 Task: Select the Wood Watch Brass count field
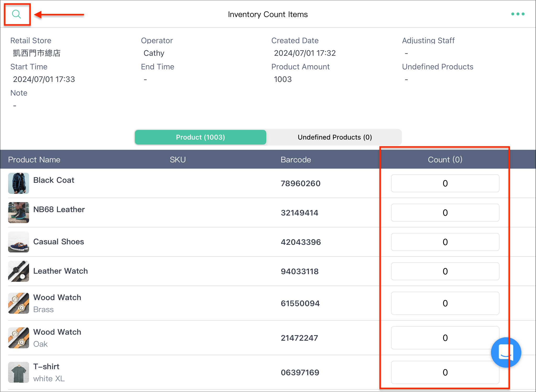445,303
